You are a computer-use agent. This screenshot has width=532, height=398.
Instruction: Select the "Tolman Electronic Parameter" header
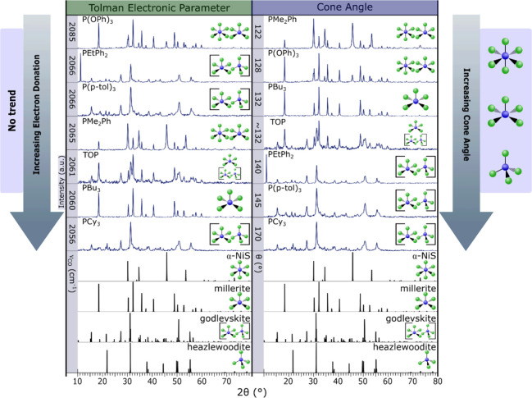coord(159,8)
